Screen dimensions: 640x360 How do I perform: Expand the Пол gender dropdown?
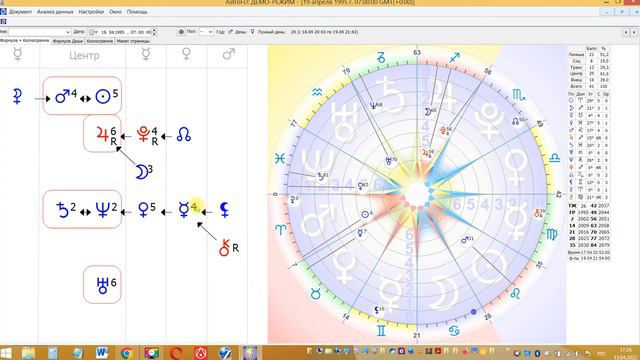tap(210, 32)
